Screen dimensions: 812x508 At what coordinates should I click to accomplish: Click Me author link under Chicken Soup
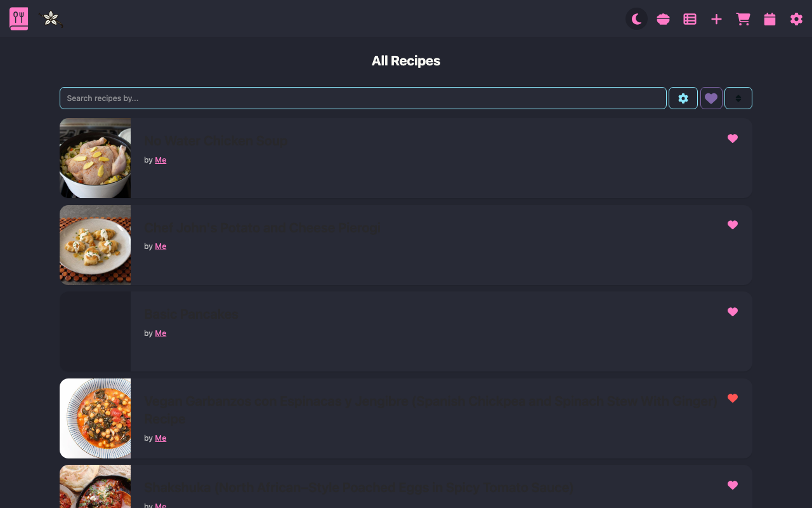pos(160,160)
